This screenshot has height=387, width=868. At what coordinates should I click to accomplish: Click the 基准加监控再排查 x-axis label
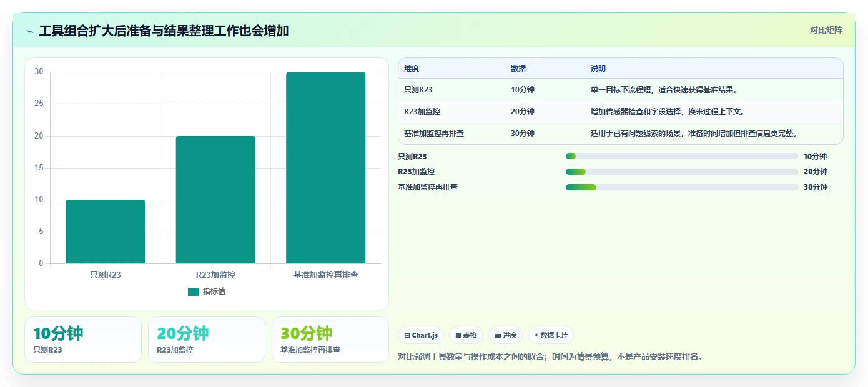[x=325, y=274]
